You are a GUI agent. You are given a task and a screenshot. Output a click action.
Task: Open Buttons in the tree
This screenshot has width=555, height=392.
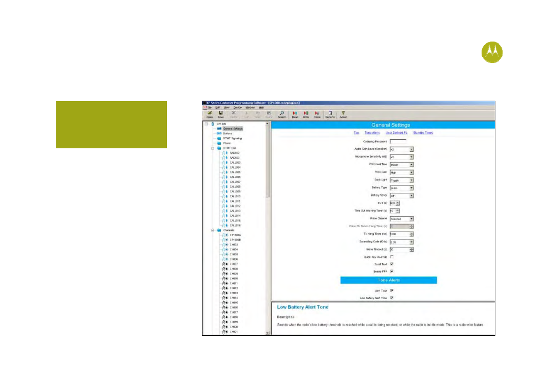coord(227,134)
